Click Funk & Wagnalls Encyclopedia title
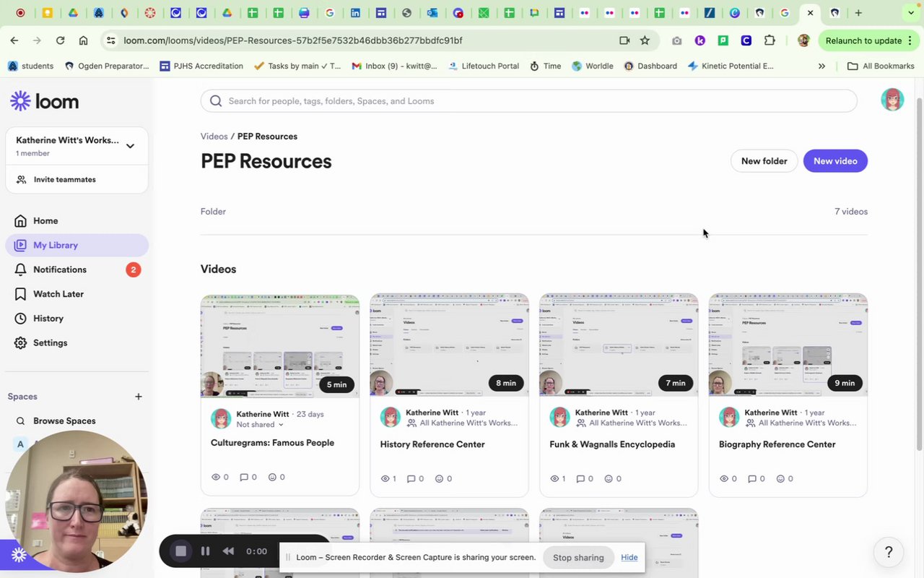Viewport: 924px width, 578px height. (x=612, y=444)
